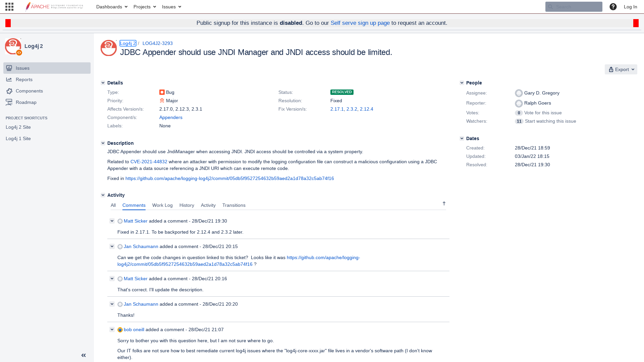
Task: Click bob oneill's avatar icon
Action: [120, 330]
